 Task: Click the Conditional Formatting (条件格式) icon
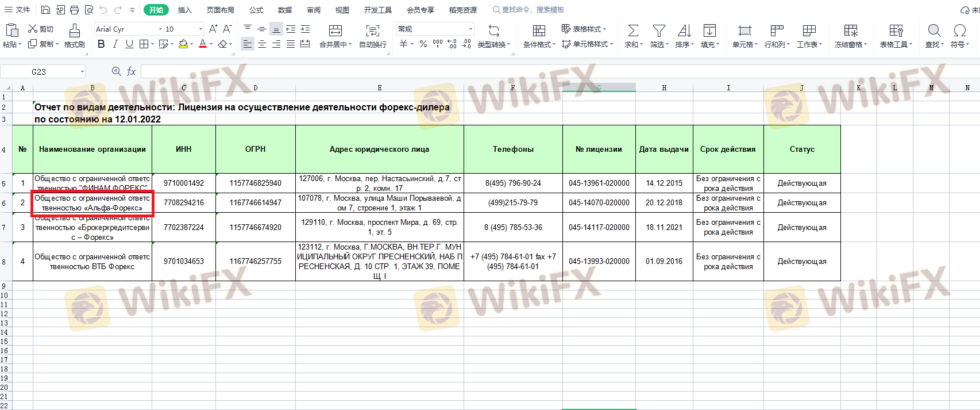click(539, 30)
